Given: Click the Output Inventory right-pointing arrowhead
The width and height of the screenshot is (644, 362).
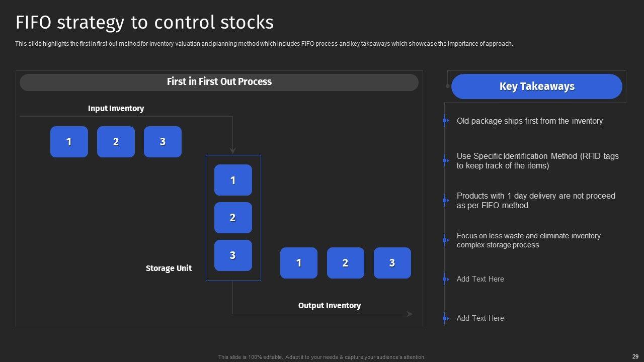Looking at the screenshot, I should tap(410, 314).
